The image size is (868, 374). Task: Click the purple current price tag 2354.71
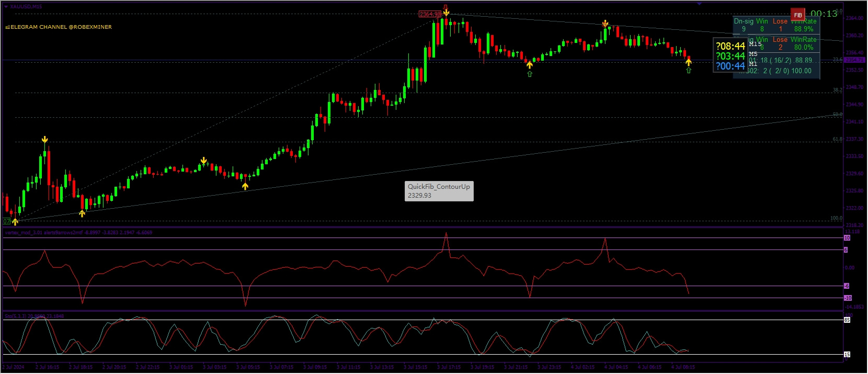(854, 60)
